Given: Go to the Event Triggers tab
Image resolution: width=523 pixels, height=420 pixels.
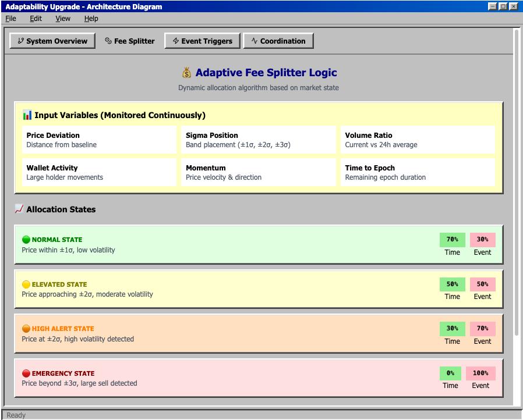Looking at the screenshot, I should click(202, 41).
